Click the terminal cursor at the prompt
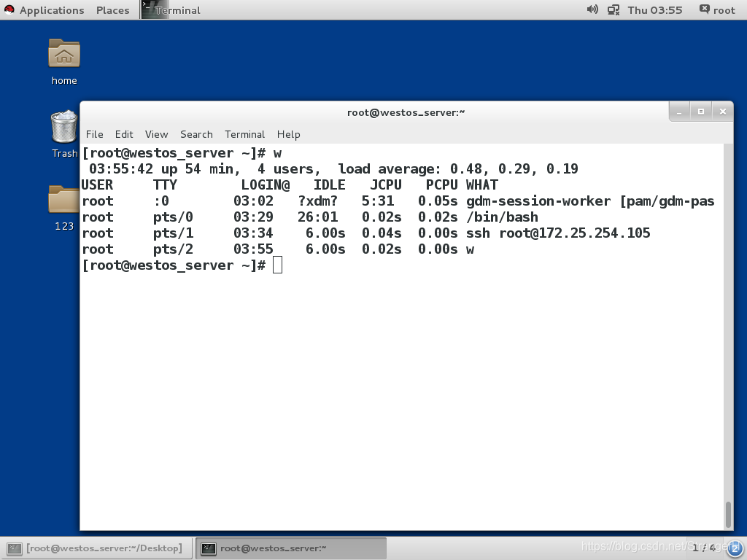Viewport: 747px width, 560px height. point(277,265)
